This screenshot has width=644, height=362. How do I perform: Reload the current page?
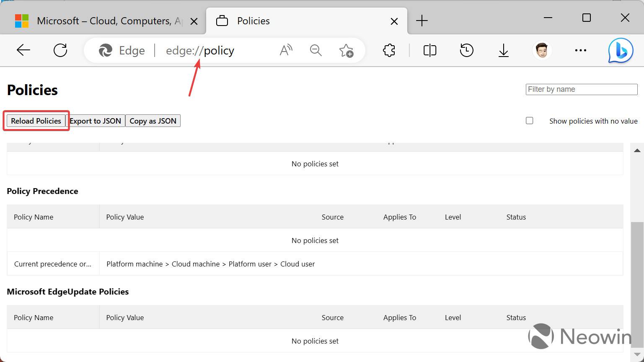coord(60,50)
